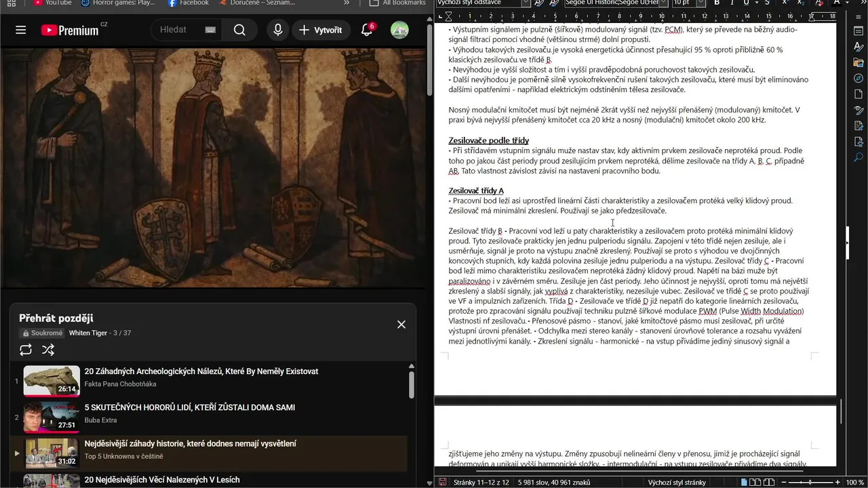Image resolution: width=868 pixels, height=488 pixels.
Task: Expand paragraph style dropdown arrow
Action: point(526,3)
